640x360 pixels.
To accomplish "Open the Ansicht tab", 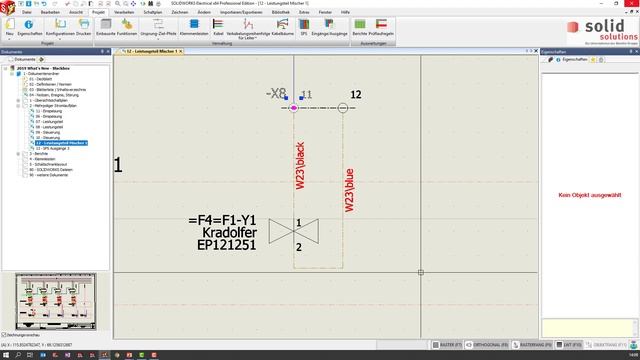I will (76, 12).
